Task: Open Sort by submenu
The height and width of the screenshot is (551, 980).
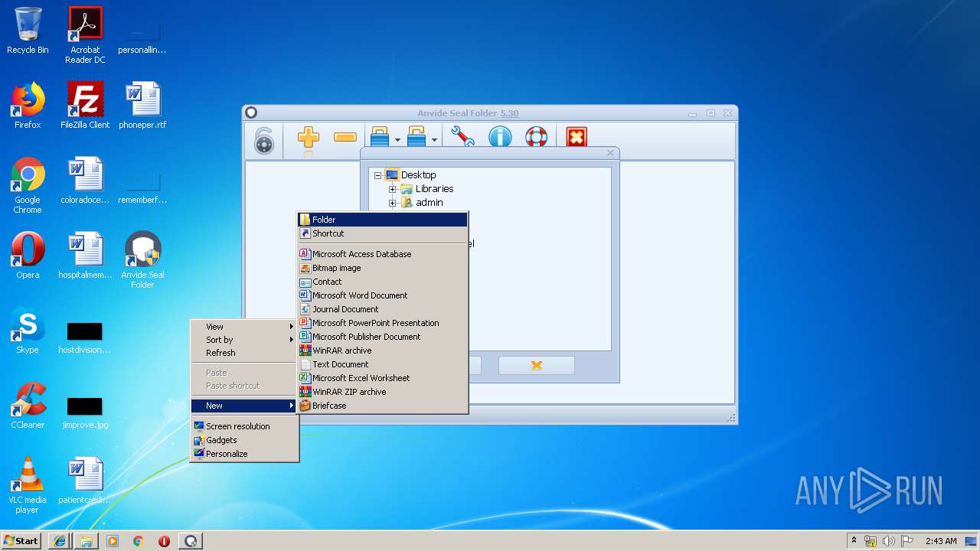Action: pos(244,340)
